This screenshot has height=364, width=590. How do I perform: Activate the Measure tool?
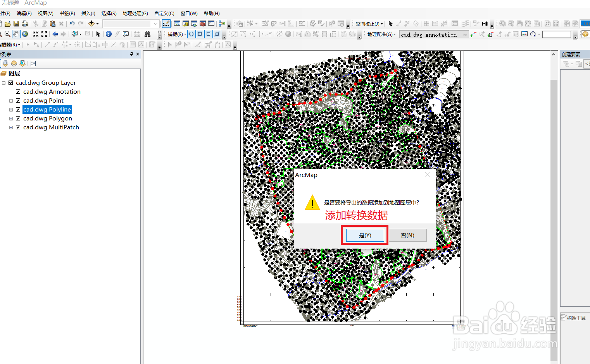coord(136,34)
